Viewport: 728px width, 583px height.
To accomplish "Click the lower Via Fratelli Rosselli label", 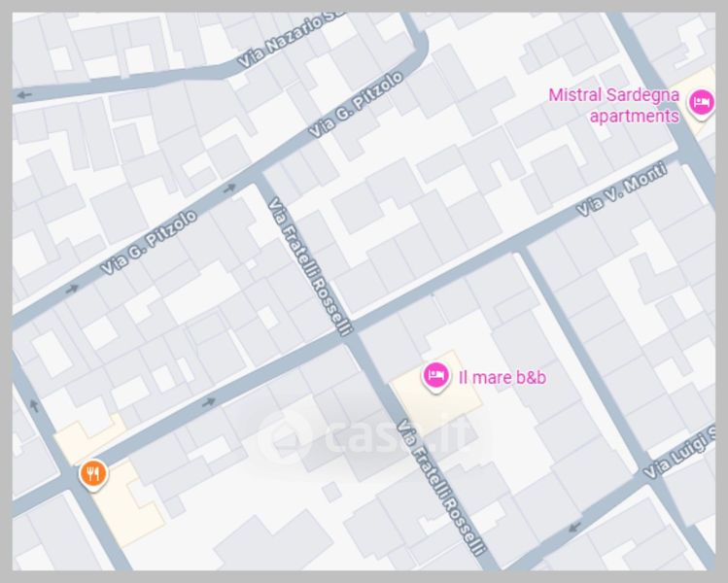I will (x=440, y=487).
